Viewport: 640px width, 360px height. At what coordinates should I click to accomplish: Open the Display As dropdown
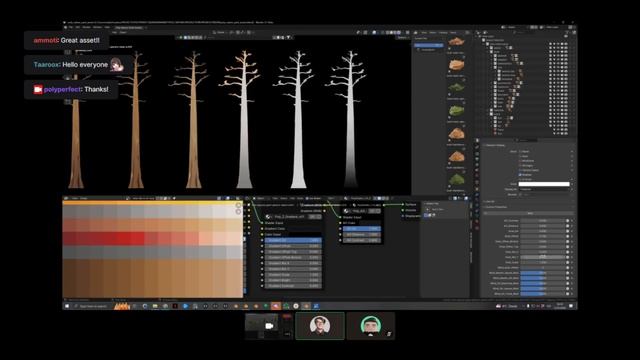click(x=544, y=189)
